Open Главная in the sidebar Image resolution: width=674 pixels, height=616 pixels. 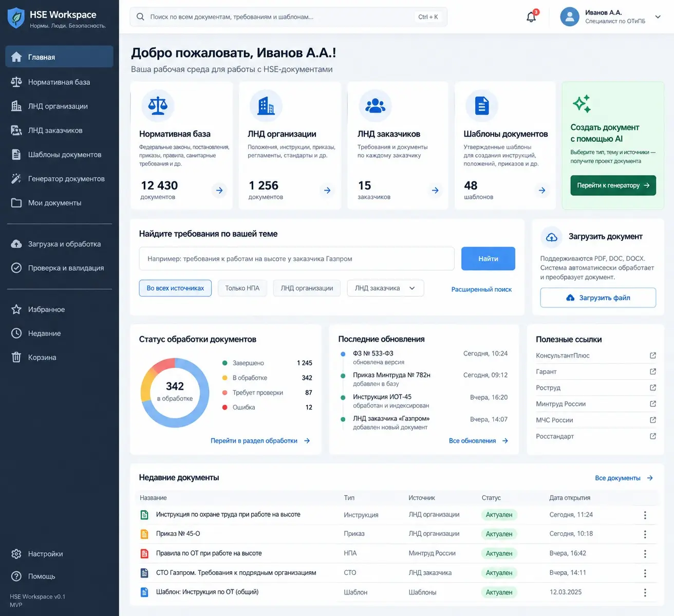(x=59, y=57)
